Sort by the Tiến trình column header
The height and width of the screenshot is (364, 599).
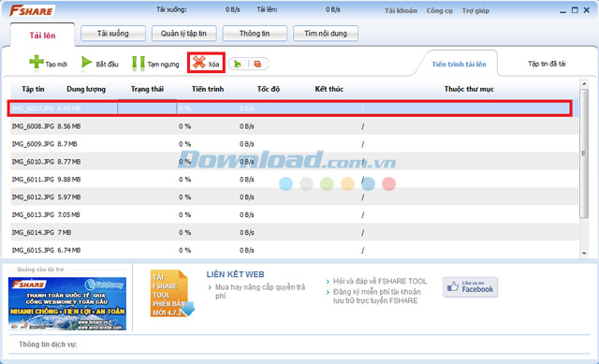pos(208,89)
